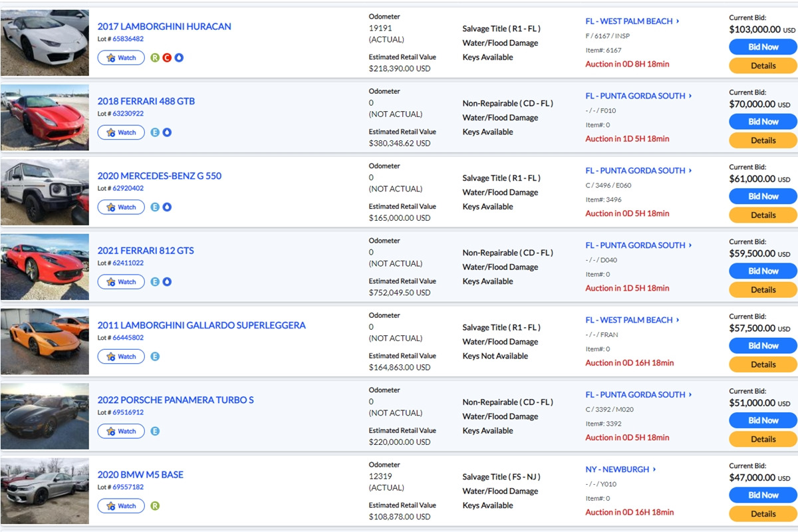Bid Now on the $61,000 Mercedes-Benz G 550

coord(763,196)
